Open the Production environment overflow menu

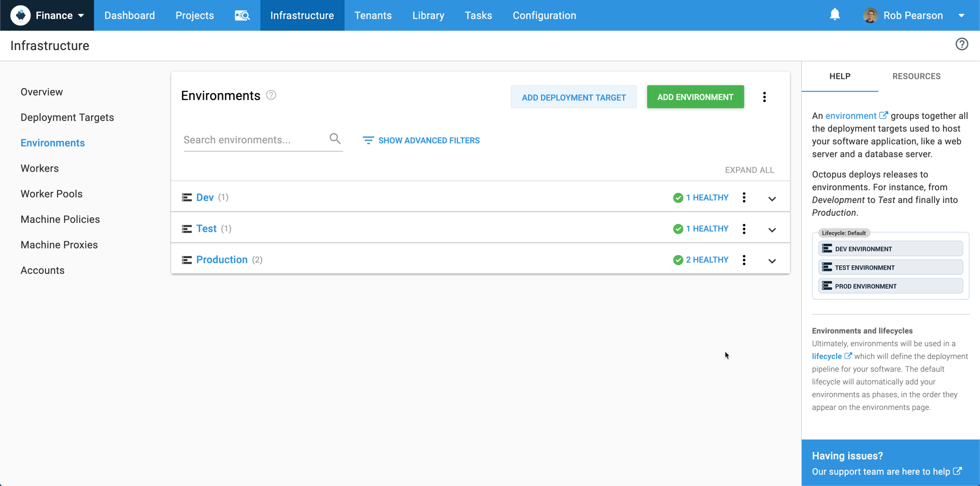(744, 260)
